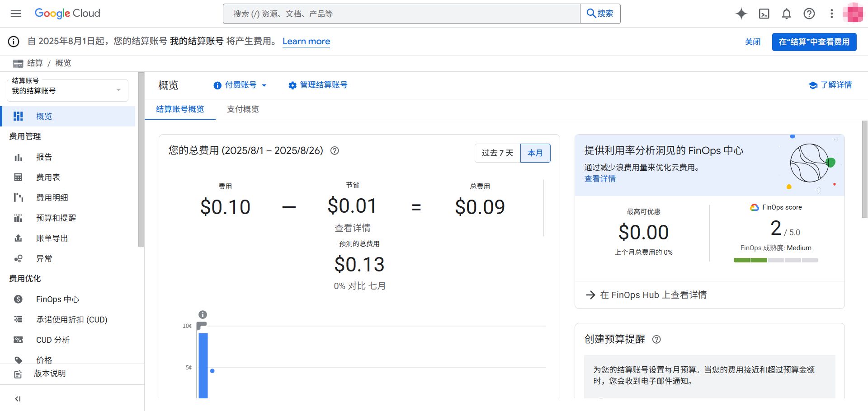This screenshot has height=411, width=868.
Task: Focus the top search input field
Action: coord(401,14)
